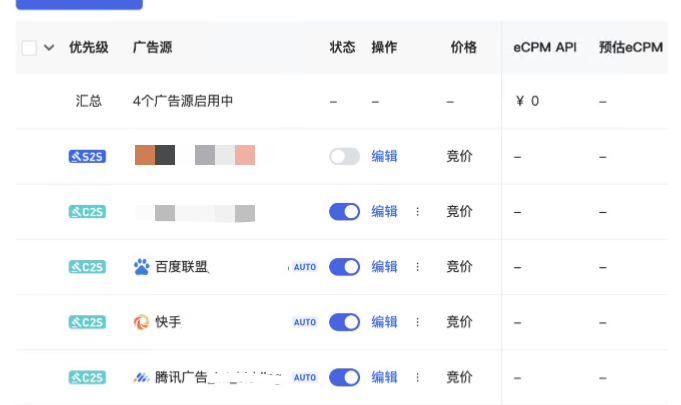Turn off the 快手 status switch
Image resolution: width=681 pixels, height=405 pixels.
click(344, 322)
